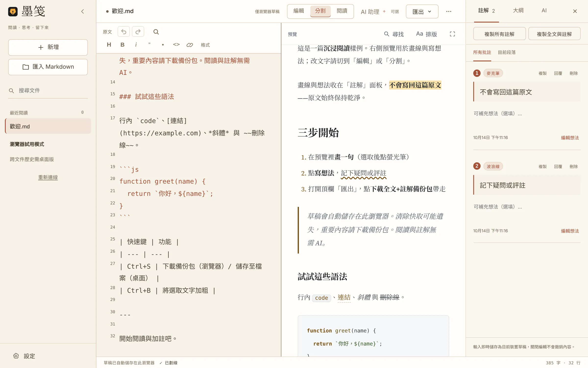
Task: Undo the last edit in the source editor
Action: (124, 32)
